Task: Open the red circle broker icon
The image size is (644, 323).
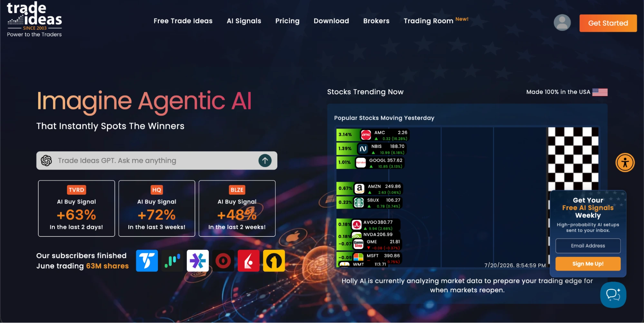Action: click(x=223, y=261)
